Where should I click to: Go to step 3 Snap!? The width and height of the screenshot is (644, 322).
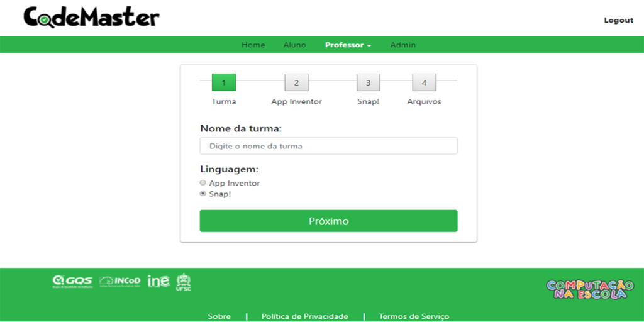(x=368, y=82)
